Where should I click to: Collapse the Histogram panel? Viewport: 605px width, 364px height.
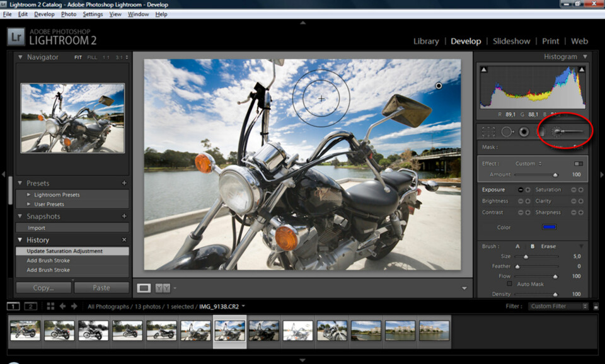point(585,57)
